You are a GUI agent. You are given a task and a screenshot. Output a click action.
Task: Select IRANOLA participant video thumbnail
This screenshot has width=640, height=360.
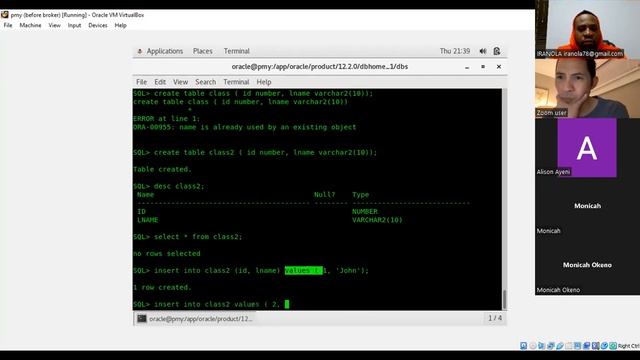click(x=587, y=29)
